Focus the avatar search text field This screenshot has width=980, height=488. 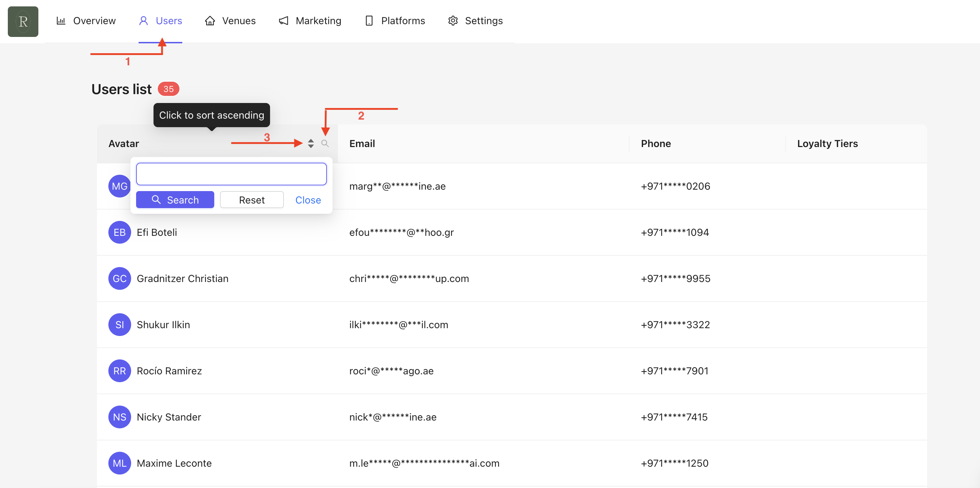[x=231, y=174]
